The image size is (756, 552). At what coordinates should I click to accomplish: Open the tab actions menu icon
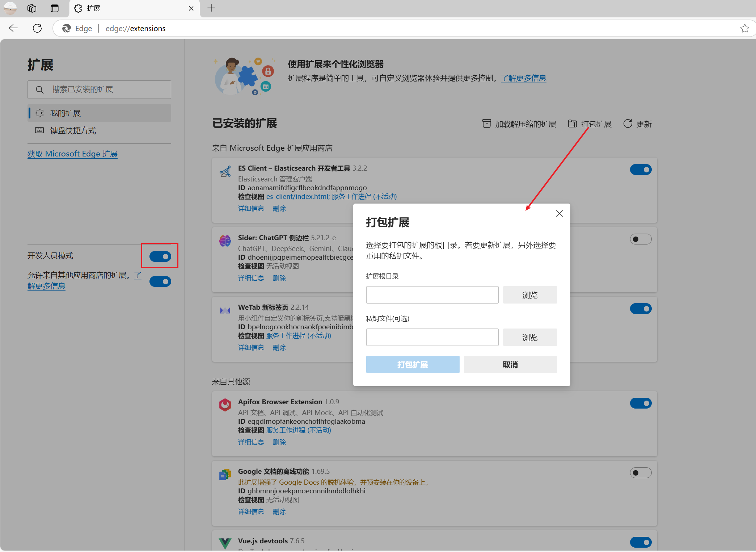pyautogui.click(x=55, y=8)
